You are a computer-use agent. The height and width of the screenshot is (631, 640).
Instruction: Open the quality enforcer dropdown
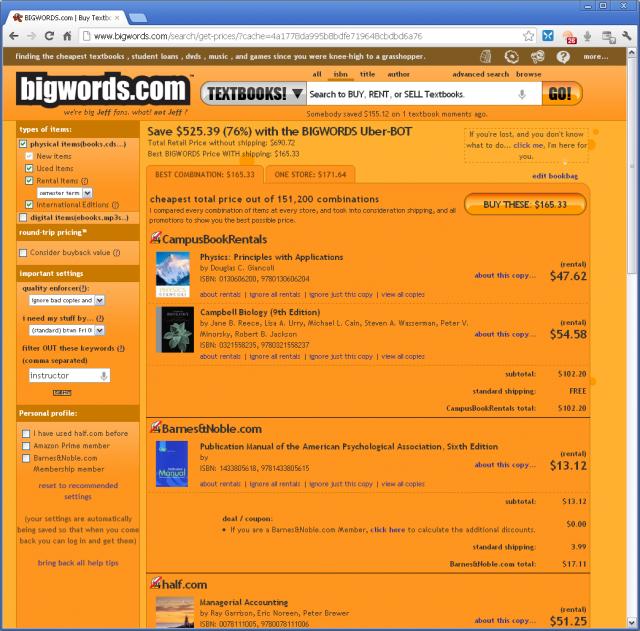67,300
